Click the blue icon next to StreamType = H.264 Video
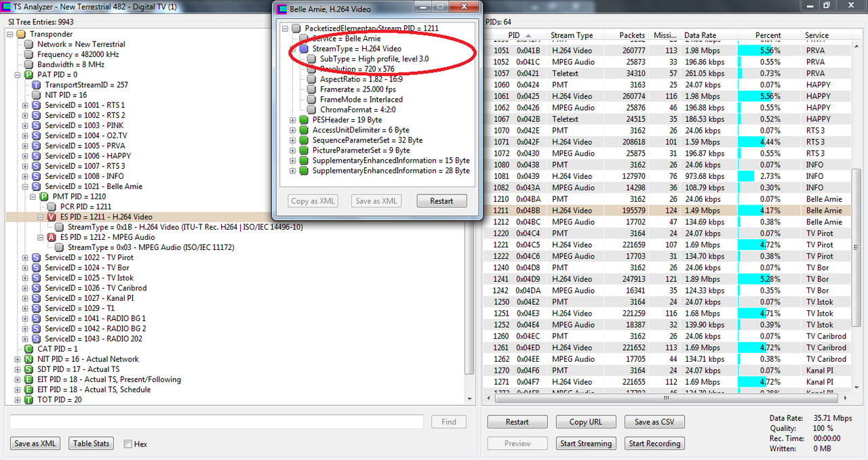This screenshot has width=868, height=460. [x=304, y=49]
